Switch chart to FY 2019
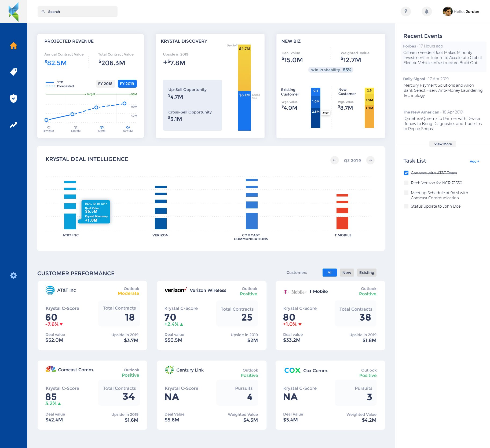The image size is (490, 448). pos(127,84)
